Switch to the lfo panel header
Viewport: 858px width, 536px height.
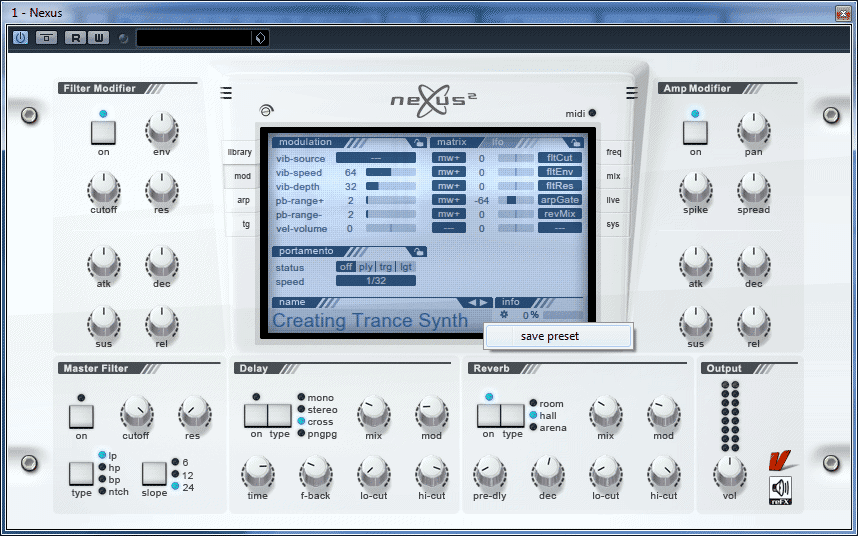498,142
